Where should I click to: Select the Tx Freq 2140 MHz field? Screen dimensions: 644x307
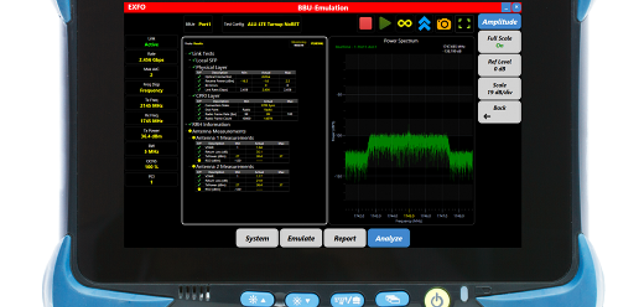coord(151,103)
